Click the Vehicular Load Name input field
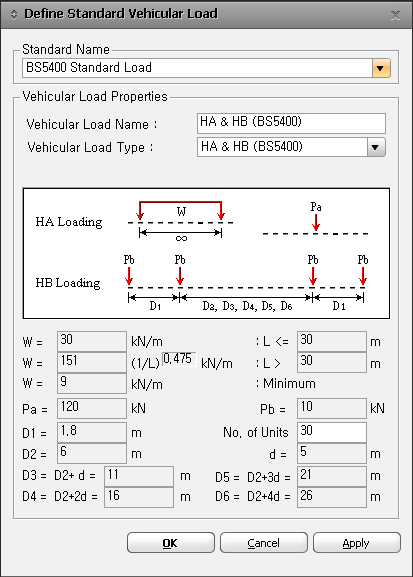 pos(291,123)
